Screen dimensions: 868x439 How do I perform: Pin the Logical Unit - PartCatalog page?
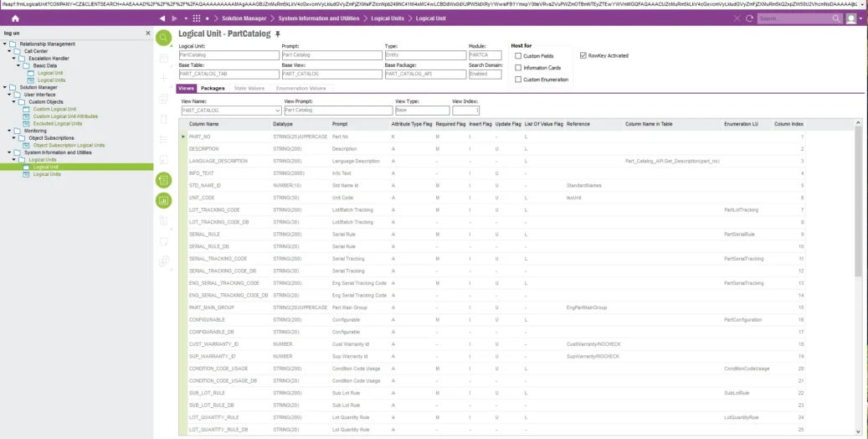coord(277,34)
